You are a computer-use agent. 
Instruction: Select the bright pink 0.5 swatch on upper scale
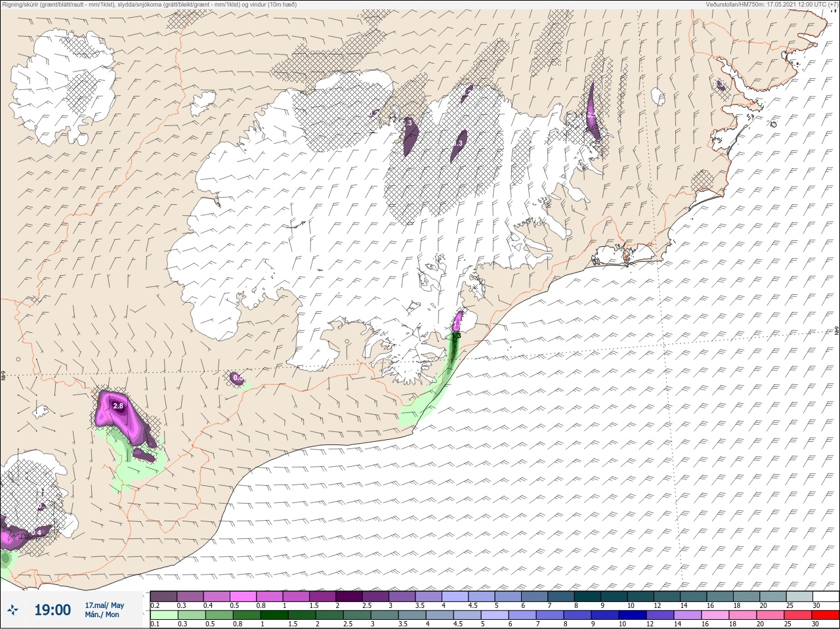pos(243,596)
